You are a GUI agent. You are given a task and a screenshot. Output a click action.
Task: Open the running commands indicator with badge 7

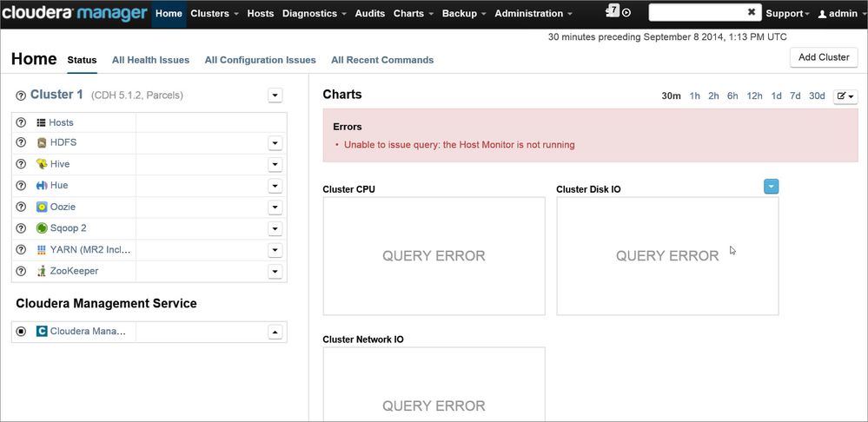[x=613, y=10]
